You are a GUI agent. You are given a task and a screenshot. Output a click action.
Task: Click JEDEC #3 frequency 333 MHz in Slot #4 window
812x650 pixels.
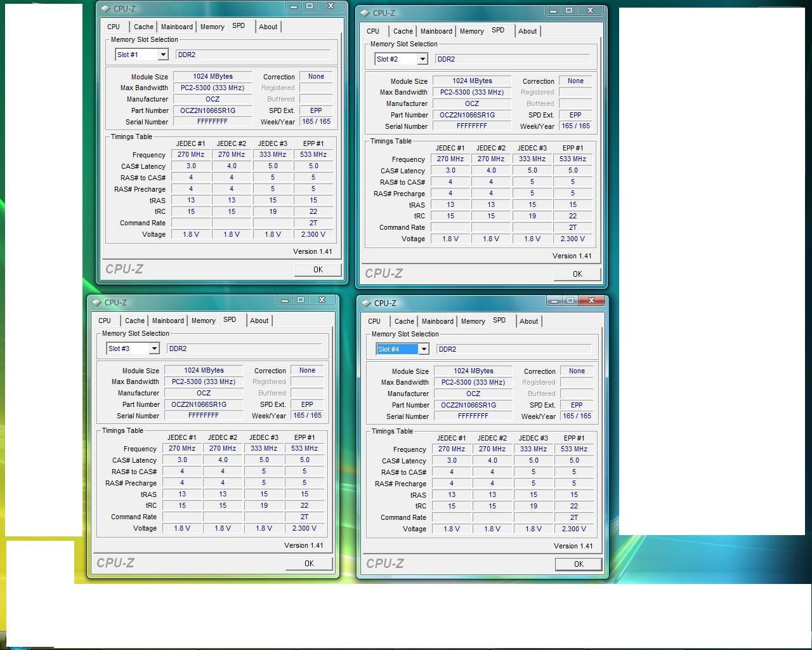534,449
